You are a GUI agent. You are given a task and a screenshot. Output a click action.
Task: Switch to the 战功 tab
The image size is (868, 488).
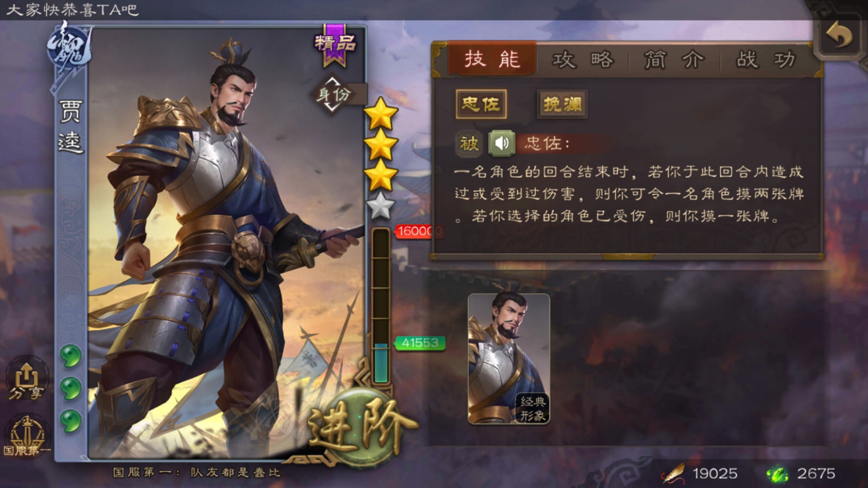[766, 59]
